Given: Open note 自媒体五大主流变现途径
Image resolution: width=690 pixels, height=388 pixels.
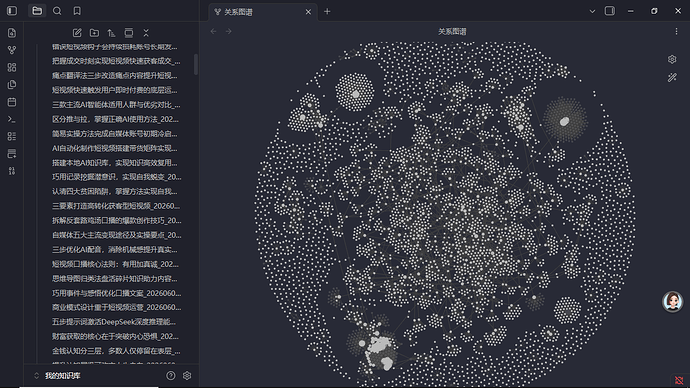Looking at the screenshot, I should pyautogui.click(x=116, y=235).
